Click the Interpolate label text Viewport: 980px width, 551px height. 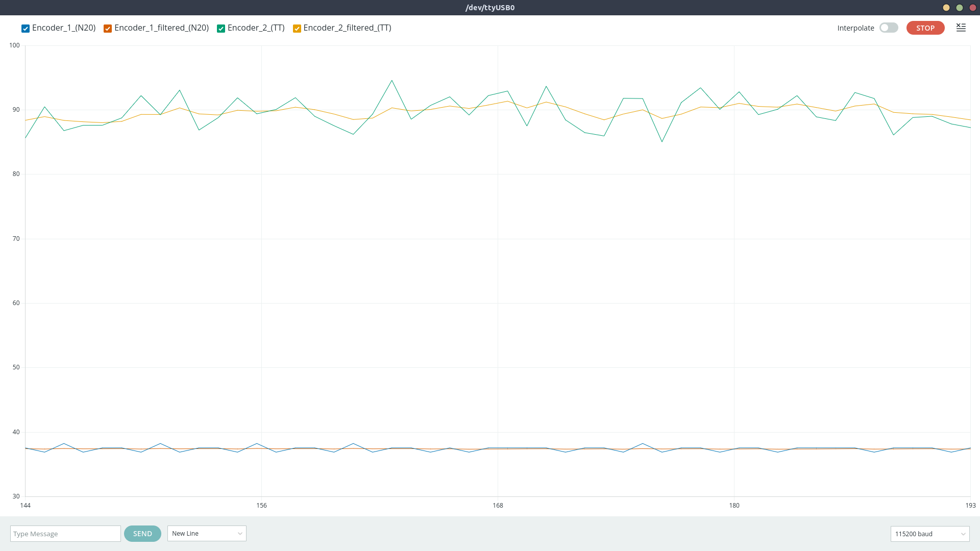855,28
